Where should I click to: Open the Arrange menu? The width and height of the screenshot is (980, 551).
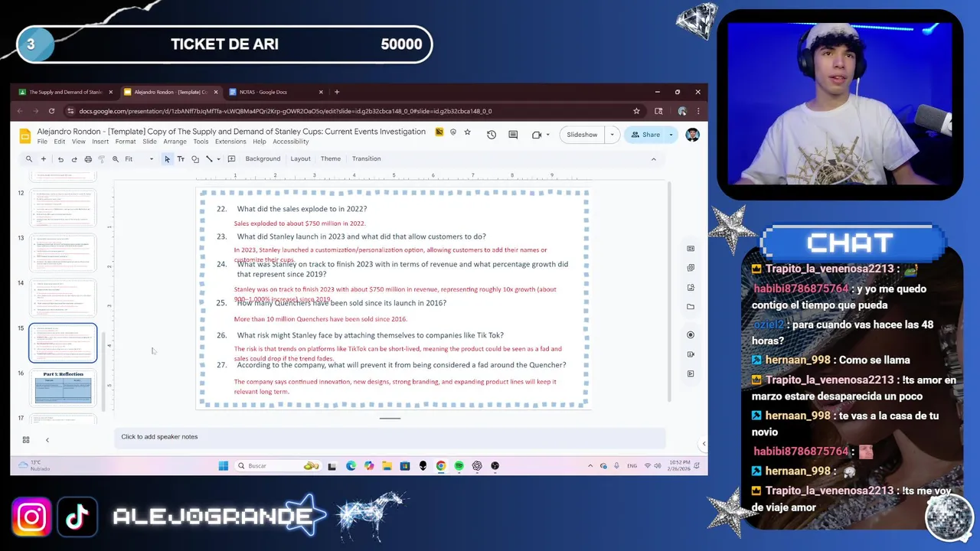tap(175, 142)
